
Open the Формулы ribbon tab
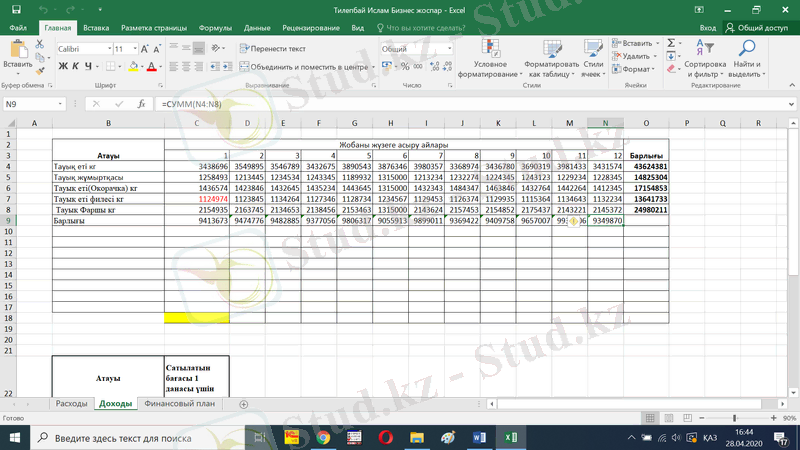click(215, 28)
